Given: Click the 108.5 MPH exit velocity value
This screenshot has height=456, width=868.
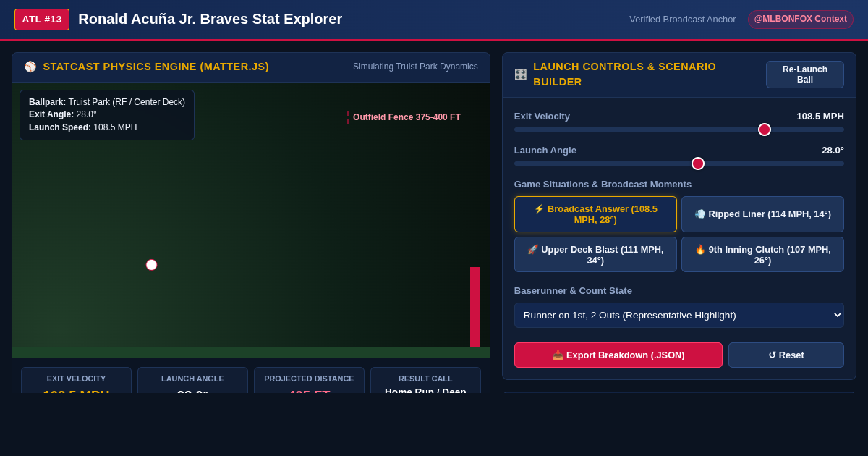Looking at the screenshot, I should (x=820, y=117).
